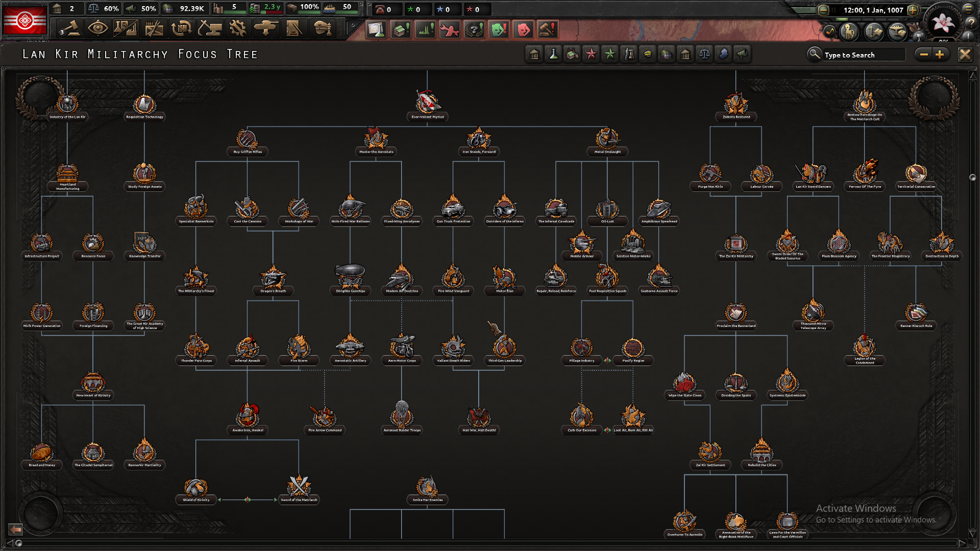Open the Political Decisions gavel menu
The width and height of the screenshot is (980, 551).
pyautogui.click(x=70, y=29)
